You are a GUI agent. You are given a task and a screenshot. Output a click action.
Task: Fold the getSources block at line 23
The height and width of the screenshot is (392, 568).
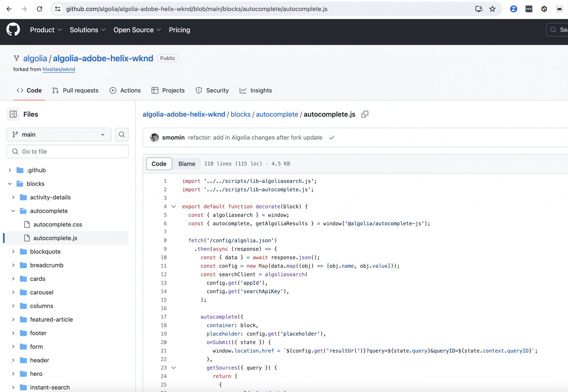(x=174, y=368)
